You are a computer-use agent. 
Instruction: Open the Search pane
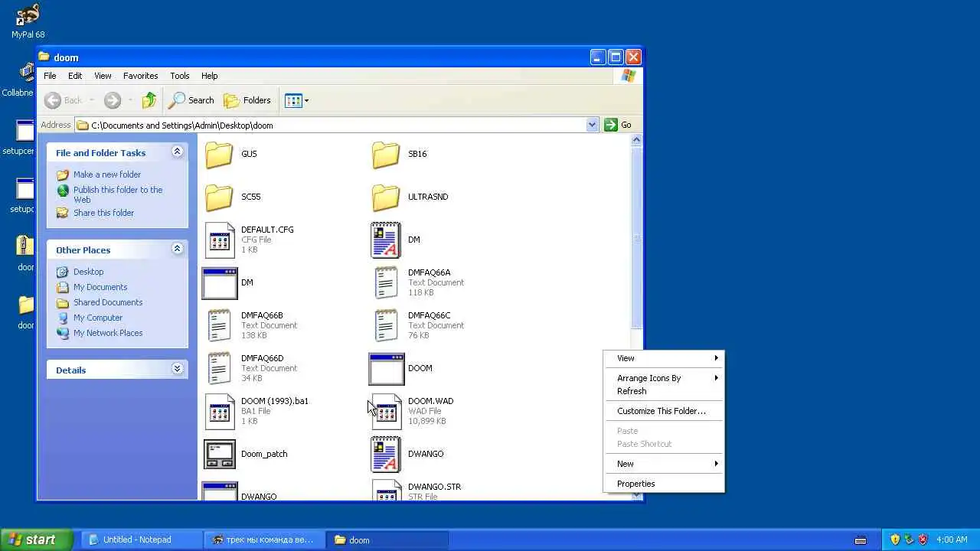click(192, 100)
